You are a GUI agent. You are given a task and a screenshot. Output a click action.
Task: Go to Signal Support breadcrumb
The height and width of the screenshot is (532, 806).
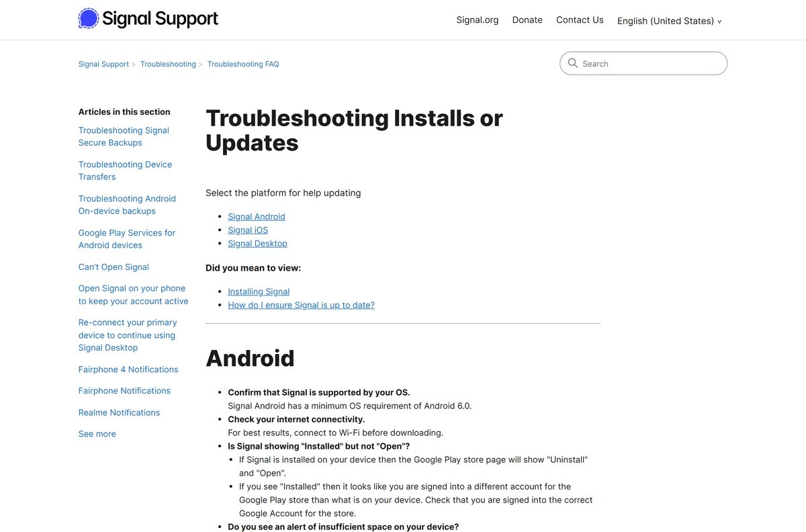tap(103, 64)
